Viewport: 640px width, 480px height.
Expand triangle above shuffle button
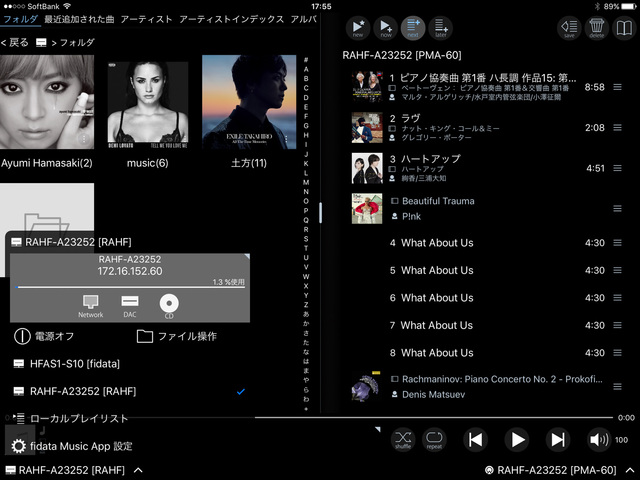pyautogui.click(x=378, y=429)
